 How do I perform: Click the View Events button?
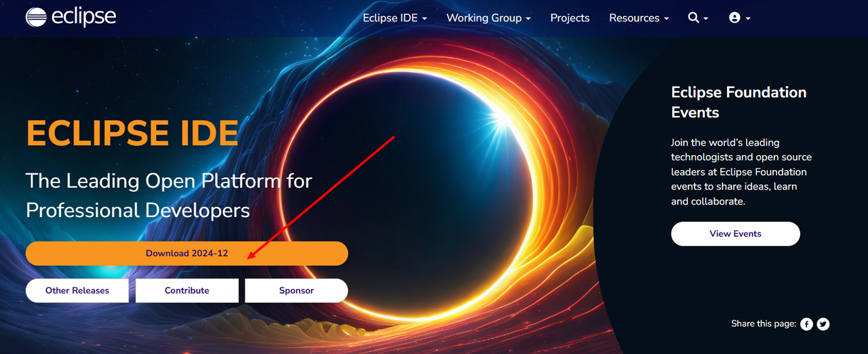736,233
